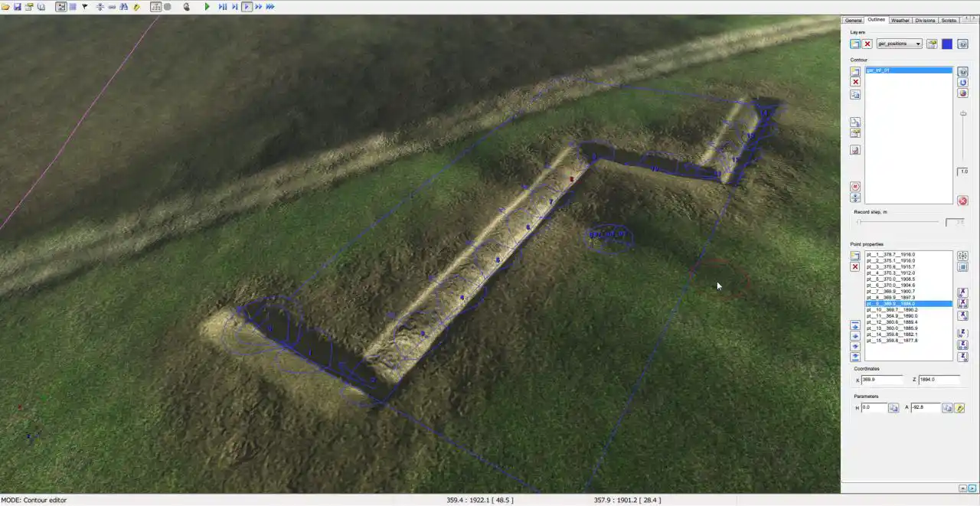Open the ger_positions layer dropdown

pos(899,44)
